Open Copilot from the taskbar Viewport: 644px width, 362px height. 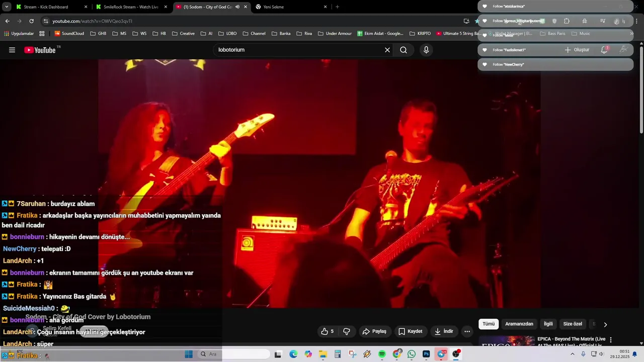tap(308, 354)
